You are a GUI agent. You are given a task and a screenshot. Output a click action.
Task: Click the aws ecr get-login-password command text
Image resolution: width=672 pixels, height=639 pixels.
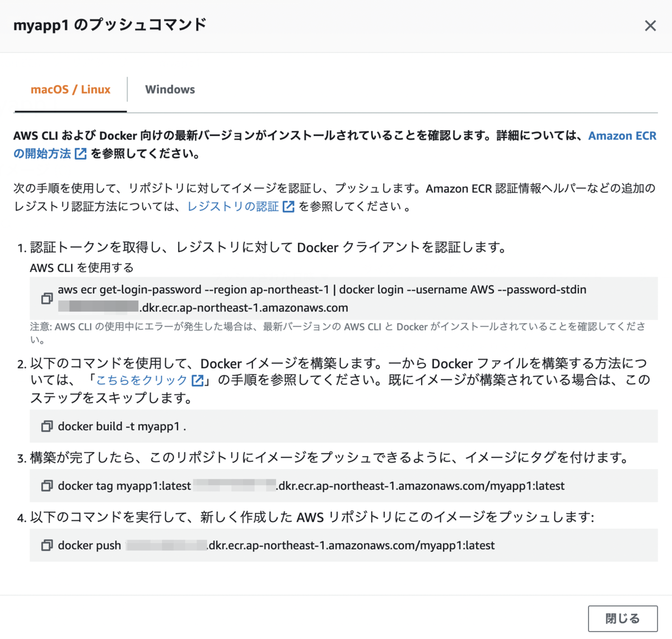(x=322, y=298)
